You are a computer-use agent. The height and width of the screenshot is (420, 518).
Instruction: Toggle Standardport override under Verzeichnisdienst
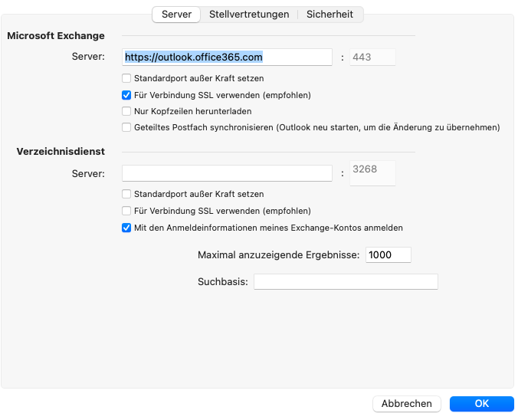click(x=126, y=195)
